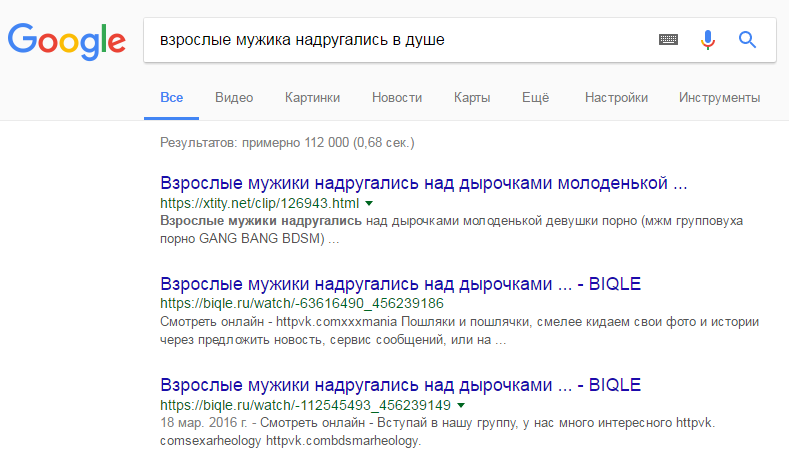The width and height of the screenshot is (789, 471).
Task: Start voice search with microphone icon
Action: [707, 40]
